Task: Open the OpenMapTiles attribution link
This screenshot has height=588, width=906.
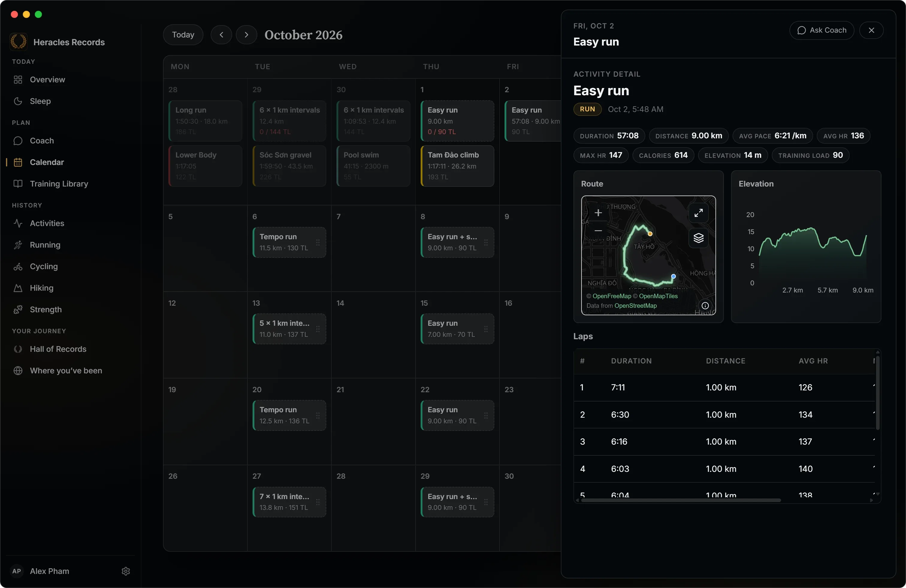Action: (658, 296)
